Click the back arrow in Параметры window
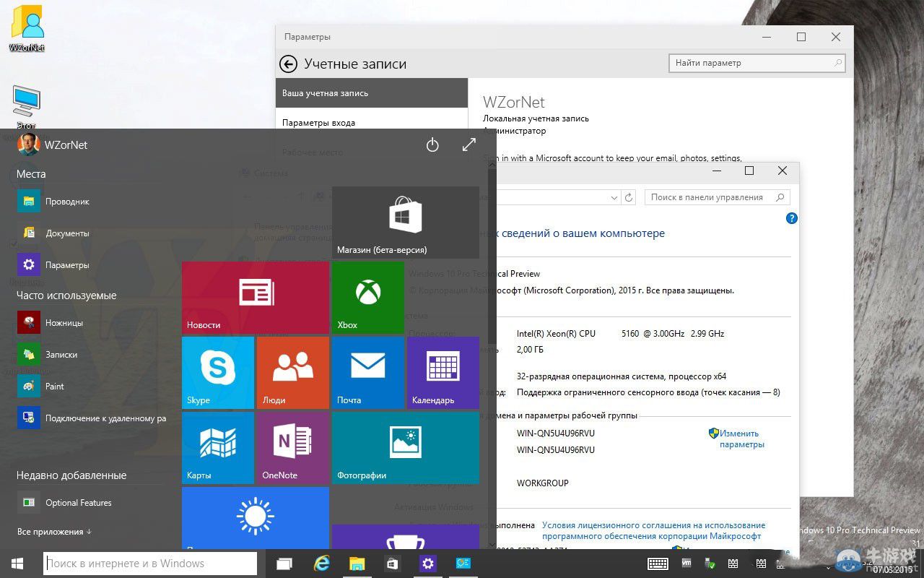The width and height of the screenshot is (924, 578). pos(289,64)
